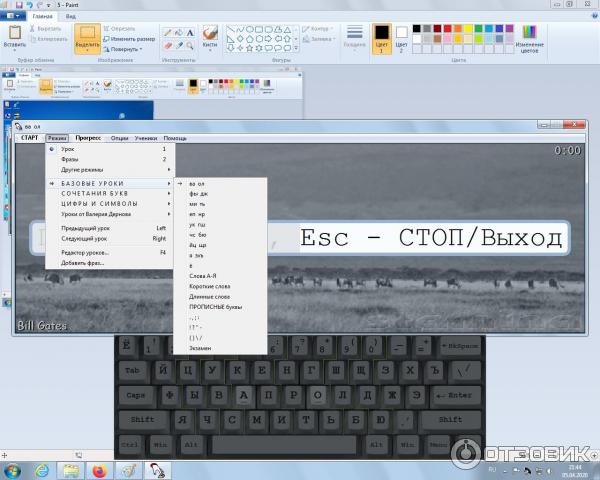Click the Tab key on virtual keyboard
The image size is (600, 480).
(132, 371)
